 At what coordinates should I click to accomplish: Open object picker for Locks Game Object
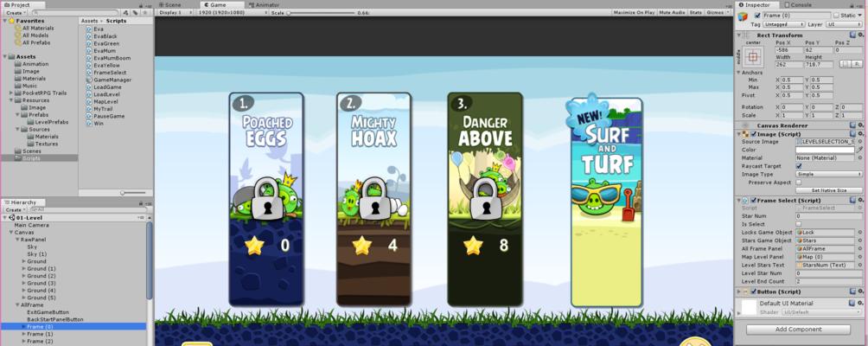(x=859, y=233)
